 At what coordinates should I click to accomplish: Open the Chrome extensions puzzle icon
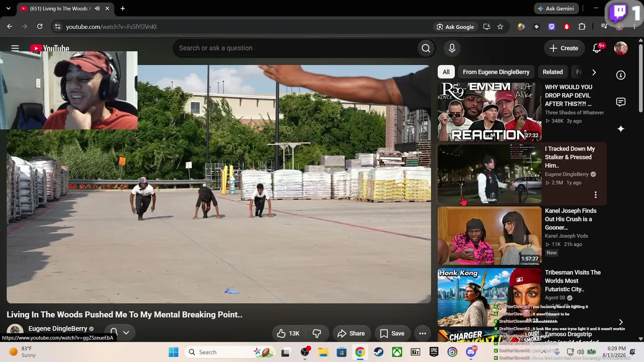[582, 27]
